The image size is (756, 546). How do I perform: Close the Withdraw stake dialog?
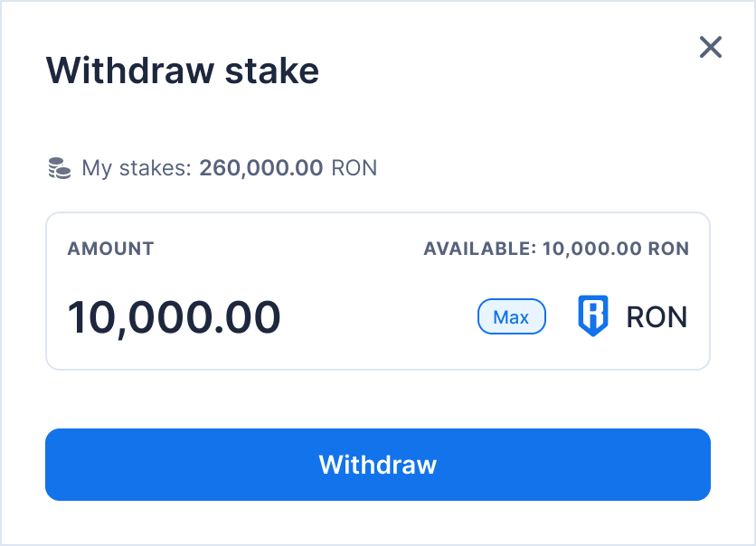pyautogui.click(x=711, y=47)
